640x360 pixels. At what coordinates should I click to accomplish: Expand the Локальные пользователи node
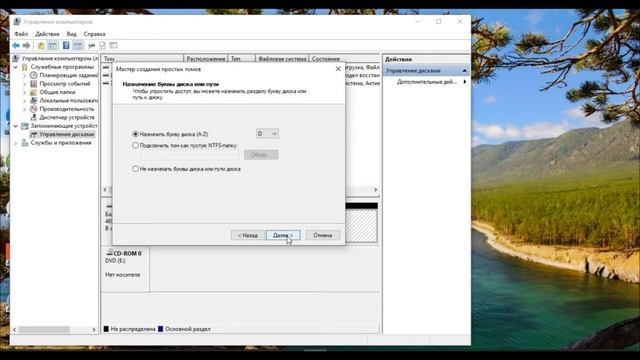(x=24, y=100)
